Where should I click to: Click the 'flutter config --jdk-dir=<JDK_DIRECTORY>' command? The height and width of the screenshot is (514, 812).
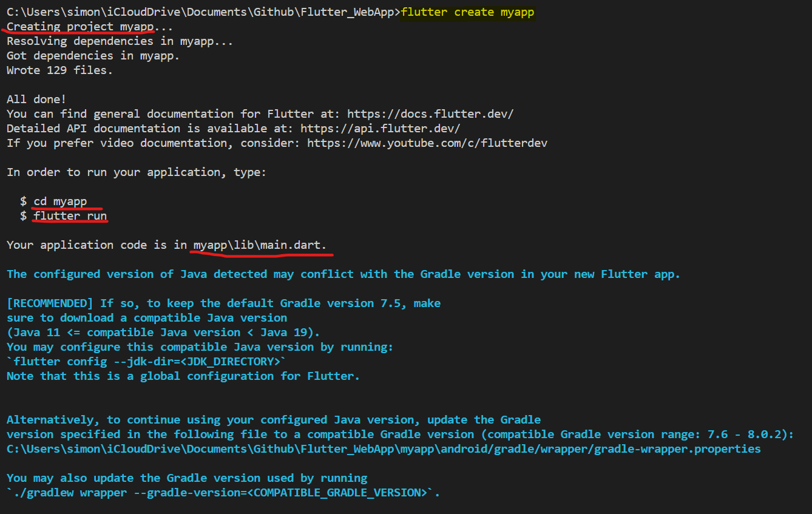(146, 362)
